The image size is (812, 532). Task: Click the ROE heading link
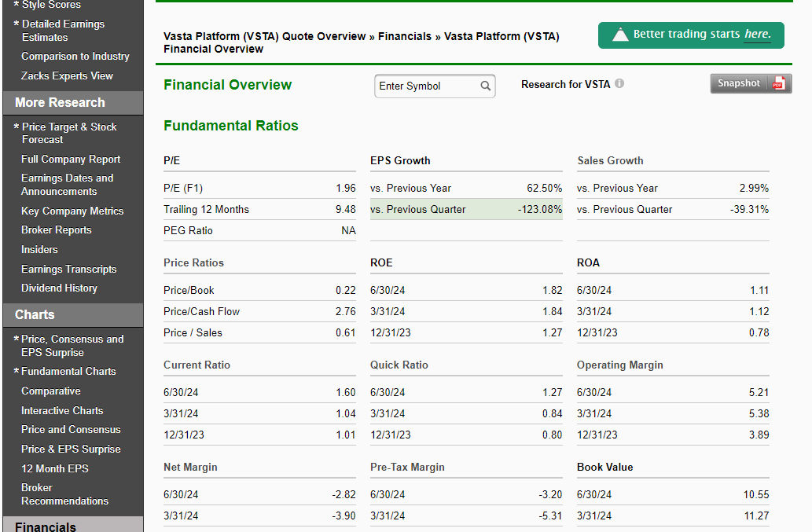tap(381, 263)
